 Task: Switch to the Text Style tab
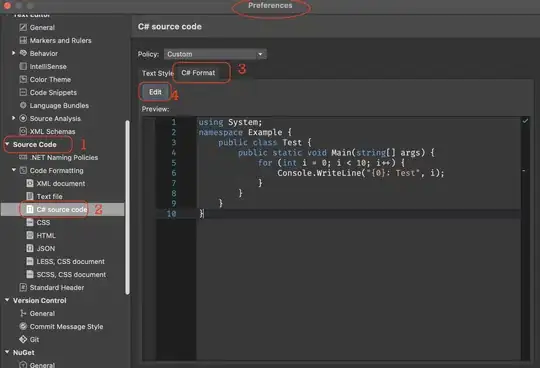click(x=158, y=73)
